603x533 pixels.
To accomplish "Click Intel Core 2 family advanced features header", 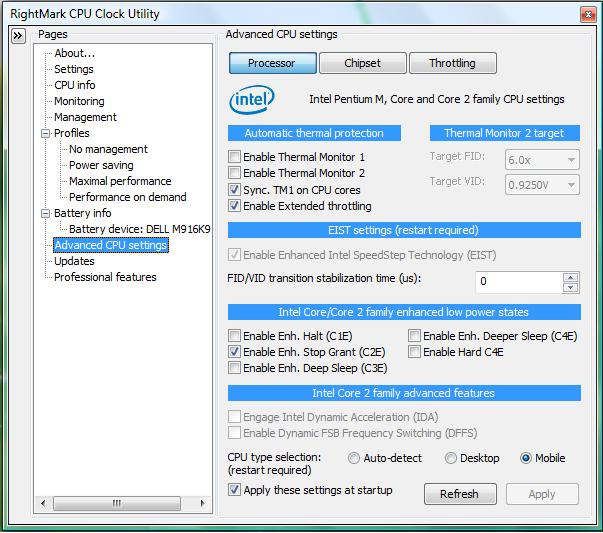I will coord(404,393).
